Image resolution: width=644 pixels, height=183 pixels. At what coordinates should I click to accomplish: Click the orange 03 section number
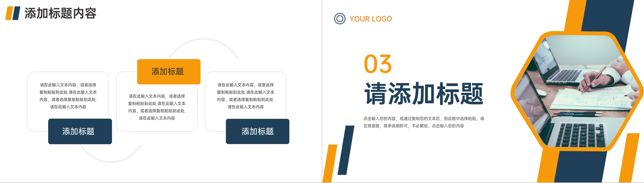[x=378, y=64]
